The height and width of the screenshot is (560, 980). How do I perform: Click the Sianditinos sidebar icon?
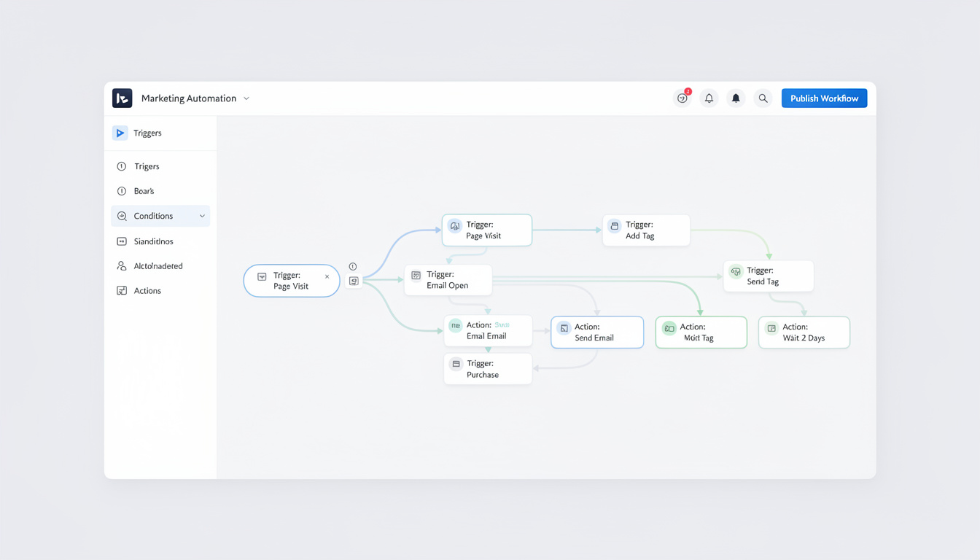(122, 241)
